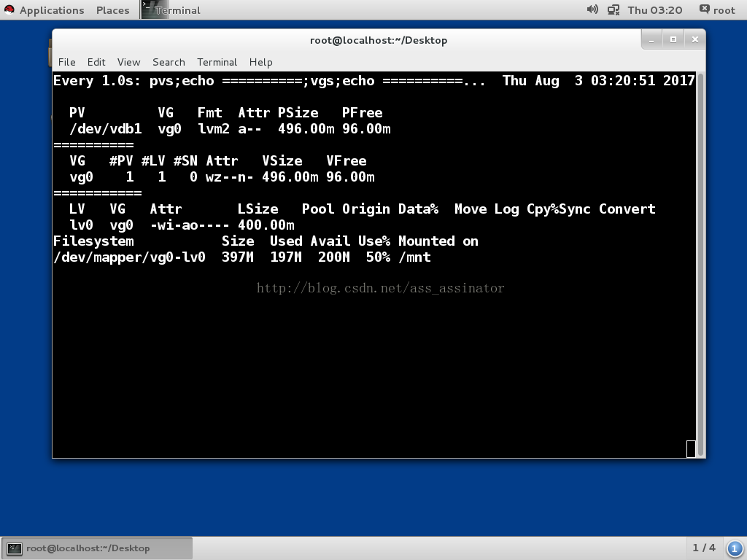747x560 pixels.
Task: Click the /dev/mapper/vg0-lv0 filesystem text
Action: click(x=129, y=257)
